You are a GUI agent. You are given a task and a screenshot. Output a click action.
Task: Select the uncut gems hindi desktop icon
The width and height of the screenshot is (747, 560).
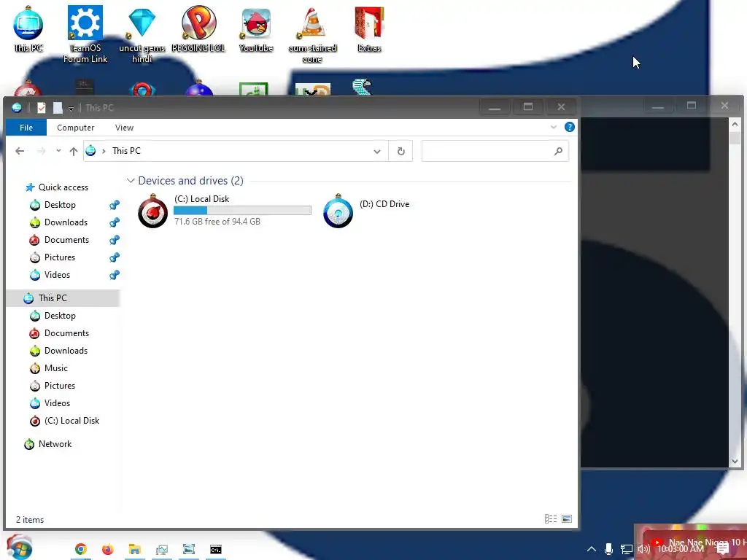142,34
